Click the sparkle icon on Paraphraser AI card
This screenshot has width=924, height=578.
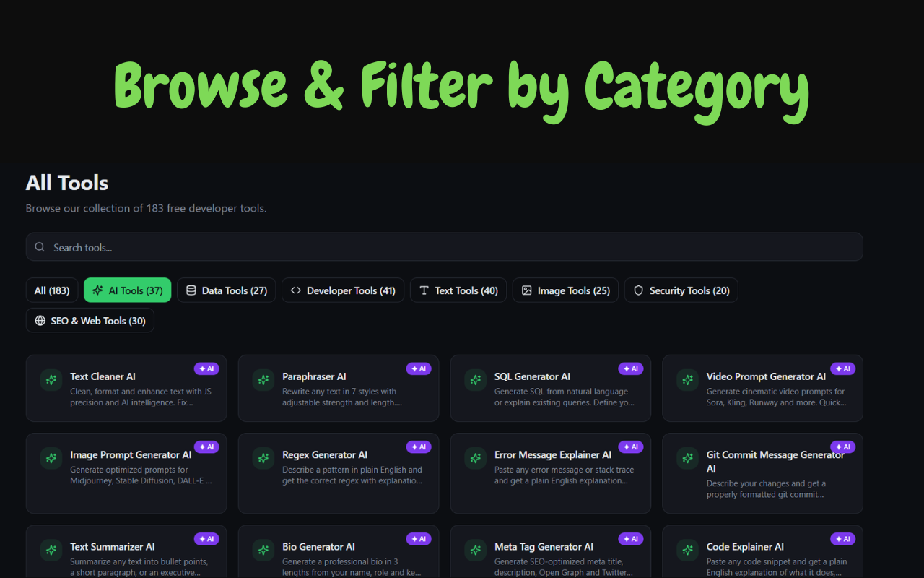263,380
